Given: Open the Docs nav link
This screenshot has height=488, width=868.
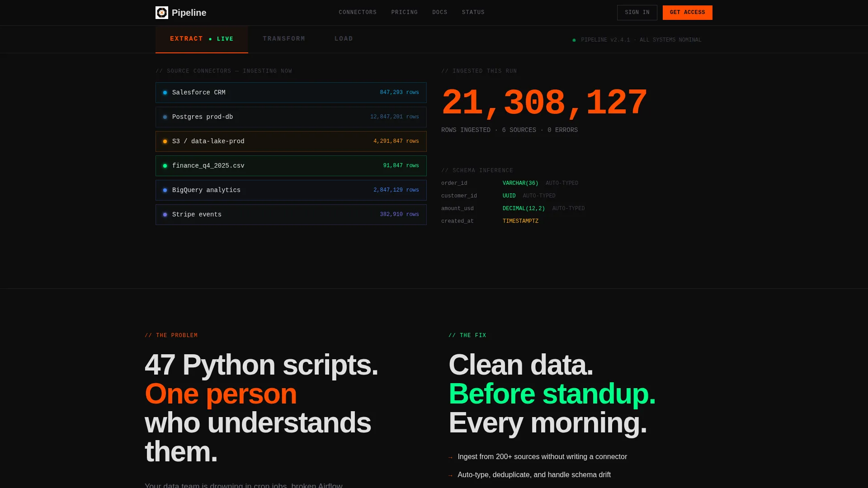Looking at the screenshot, I should [x=440, y=13].
